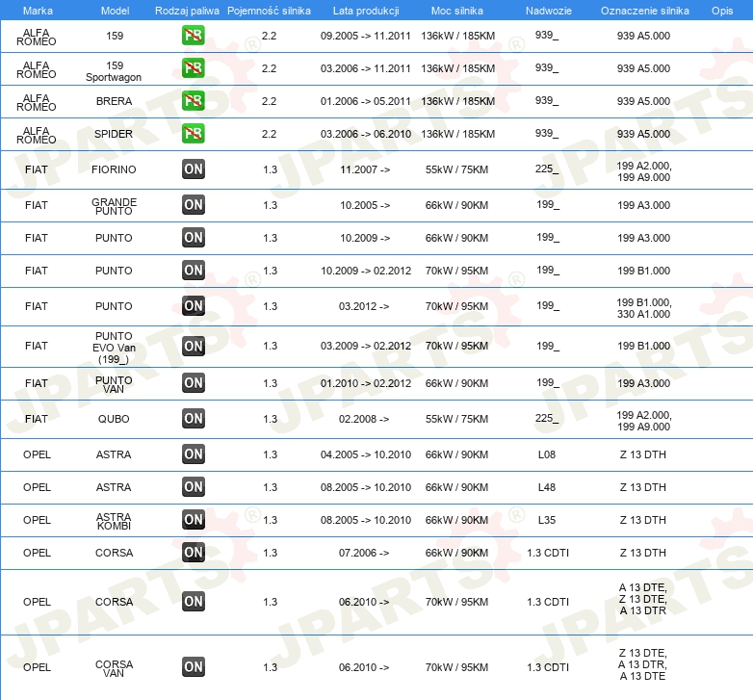
Task: Click the Model column header
Action: click(115, 11)
